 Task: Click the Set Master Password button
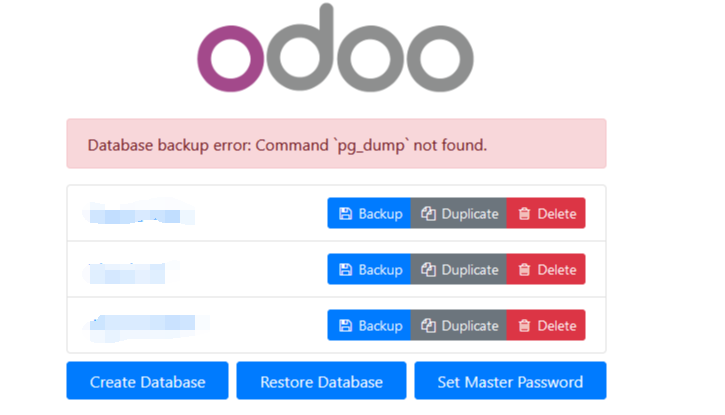coord(510,381)
